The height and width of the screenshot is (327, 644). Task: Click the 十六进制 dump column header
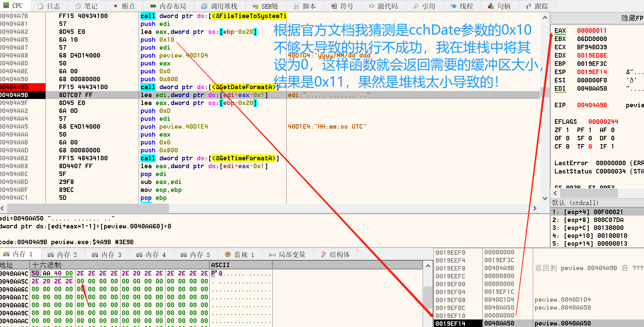click(119, 265)
